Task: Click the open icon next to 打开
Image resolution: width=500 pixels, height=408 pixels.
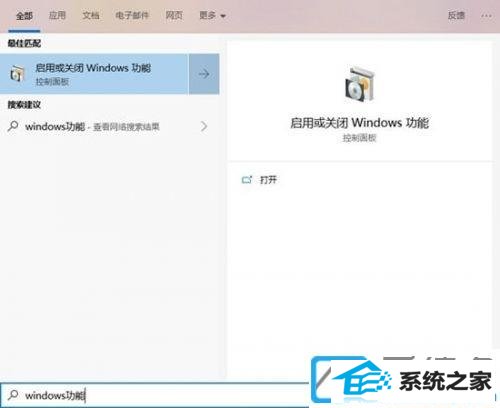Action: click(247, 180)
